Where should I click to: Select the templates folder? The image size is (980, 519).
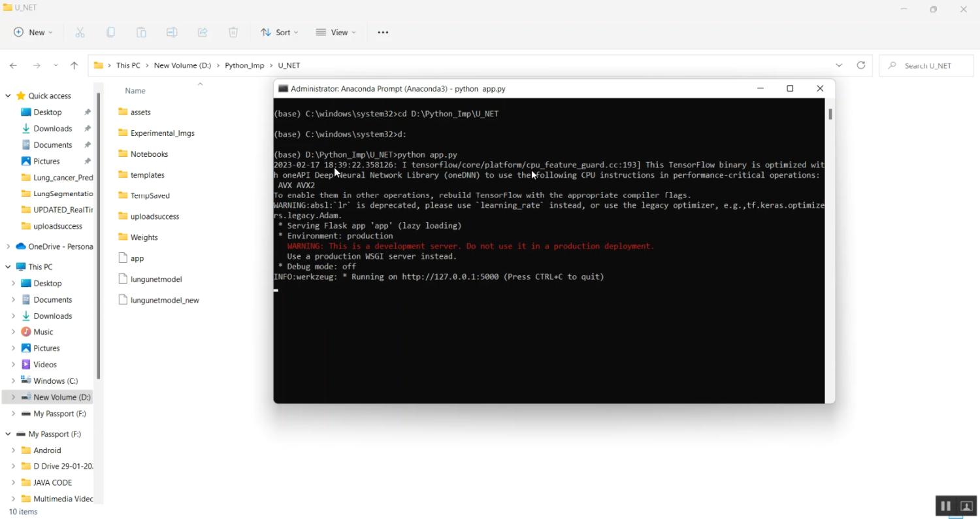[x=141, y=175]
